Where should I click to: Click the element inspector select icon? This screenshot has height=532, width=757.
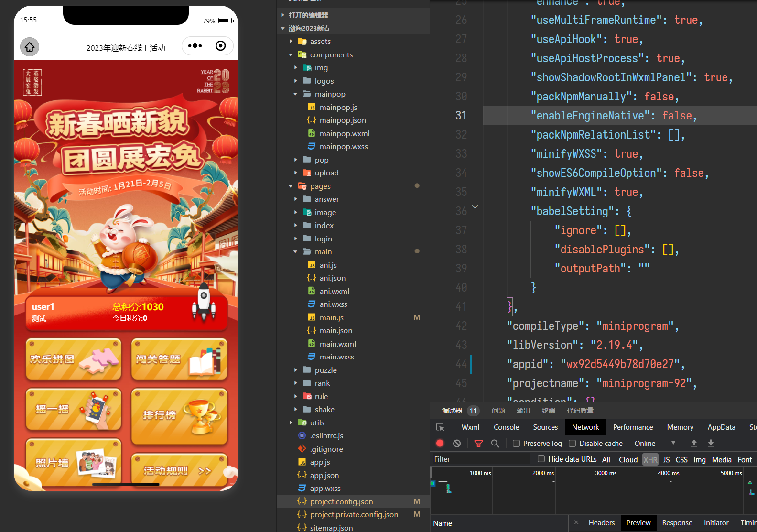coord(440,427)
